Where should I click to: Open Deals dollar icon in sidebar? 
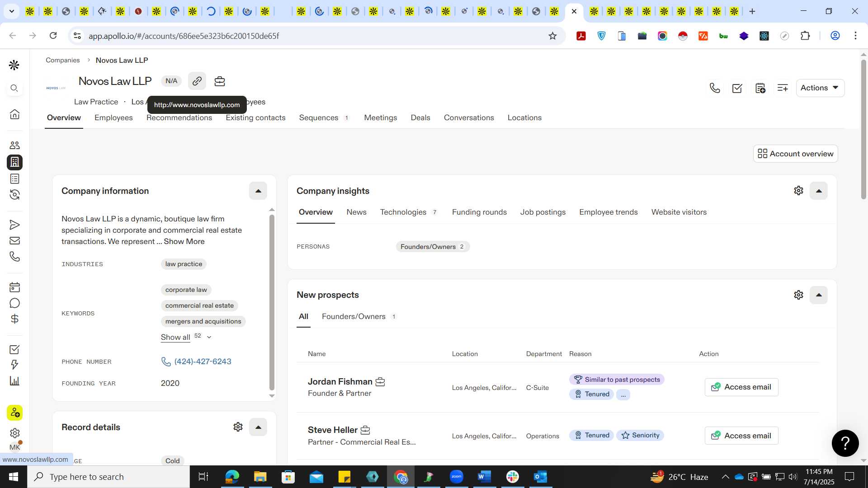pos(14,319)
